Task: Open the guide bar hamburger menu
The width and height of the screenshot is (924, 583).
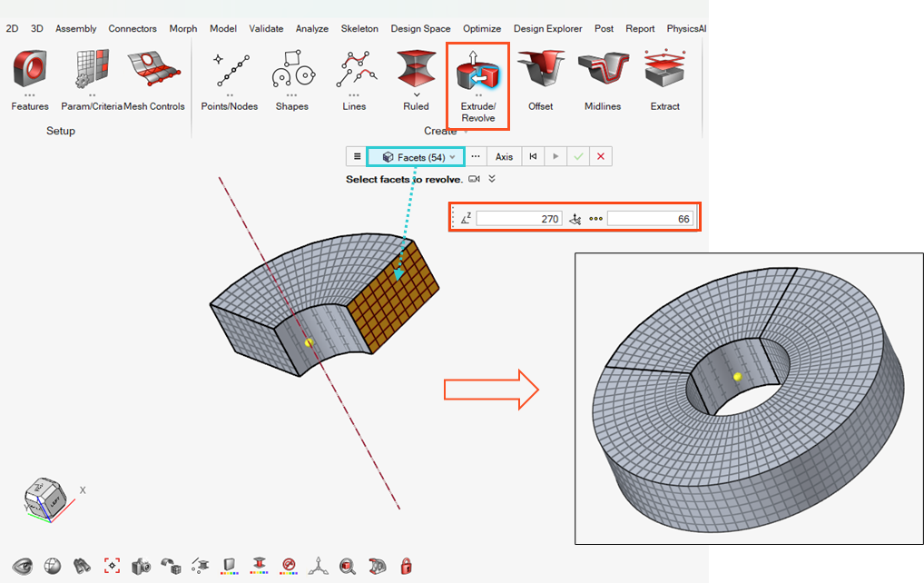Action: click(357, 157)
